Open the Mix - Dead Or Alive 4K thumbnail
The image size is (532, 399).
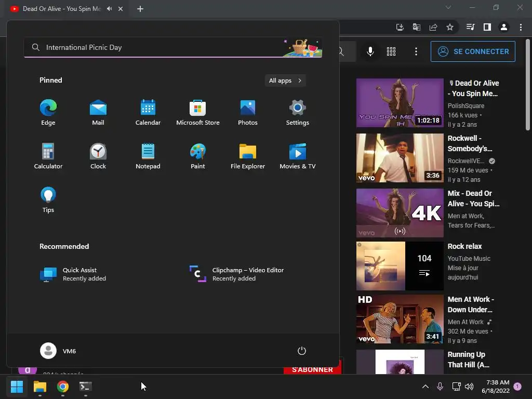(400, 212)
